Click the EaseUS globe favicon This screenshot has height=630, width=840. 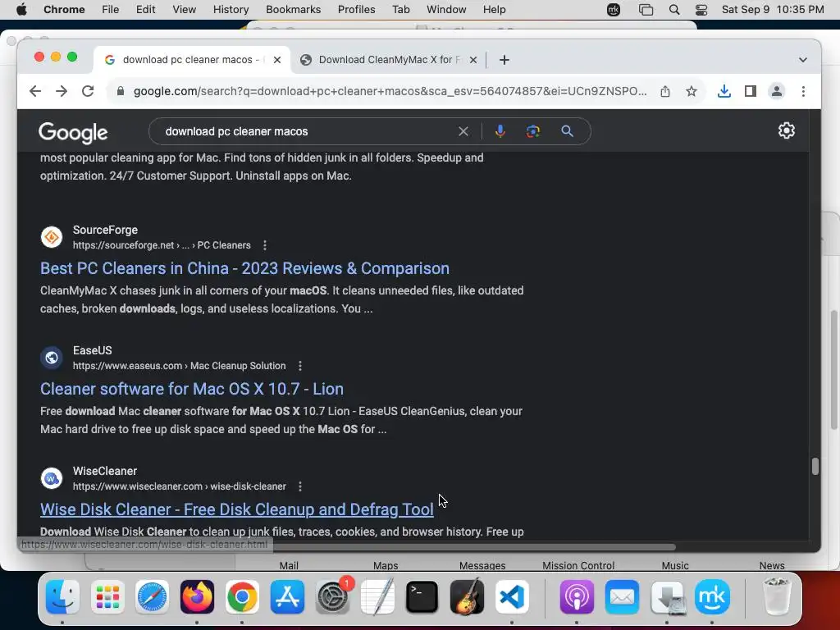pos(52,358)
